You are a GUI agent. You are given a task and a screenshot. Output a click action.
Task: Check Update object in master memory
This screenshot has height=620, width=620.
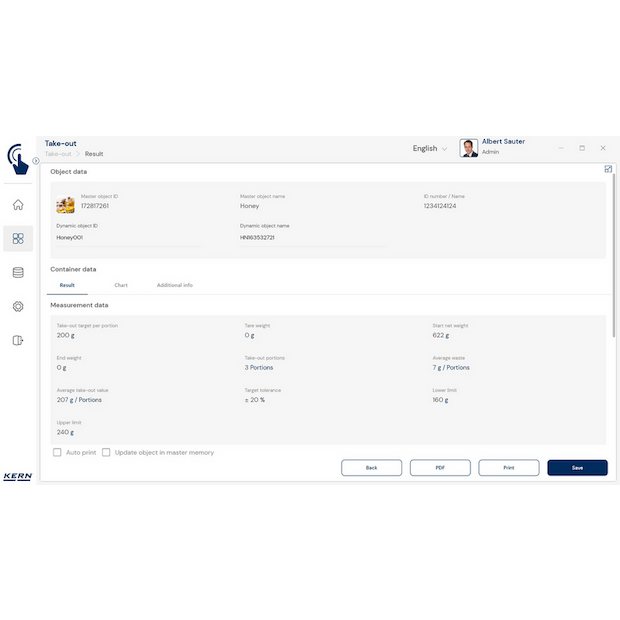(106, 453)
